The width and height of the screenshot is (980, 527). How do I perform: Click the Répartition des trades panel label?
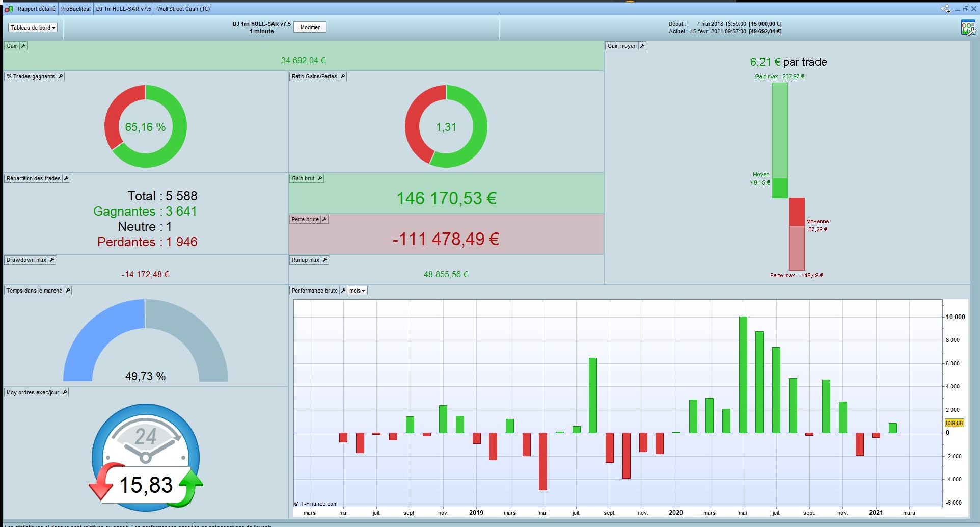34,178
